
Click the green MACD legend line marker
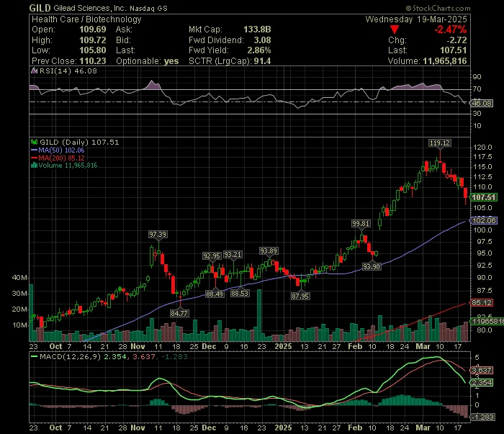tap(34, 356)
